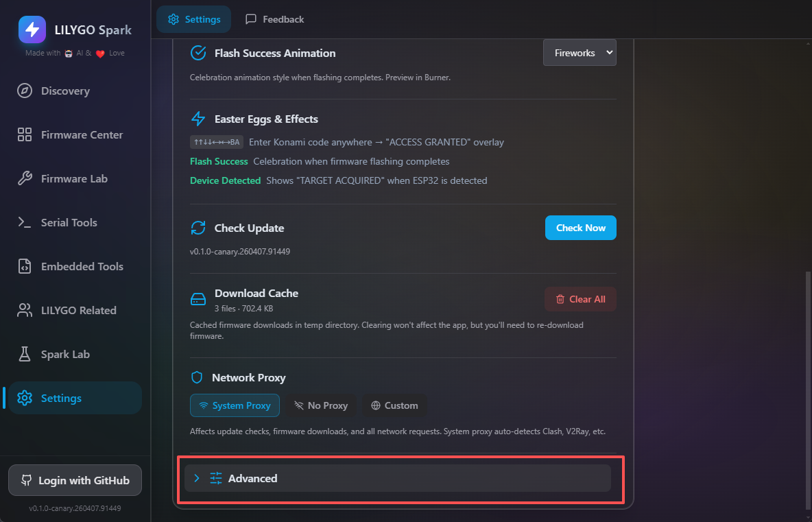
Task: Click the Spark Lab flask icon
Action: [25, 355]
